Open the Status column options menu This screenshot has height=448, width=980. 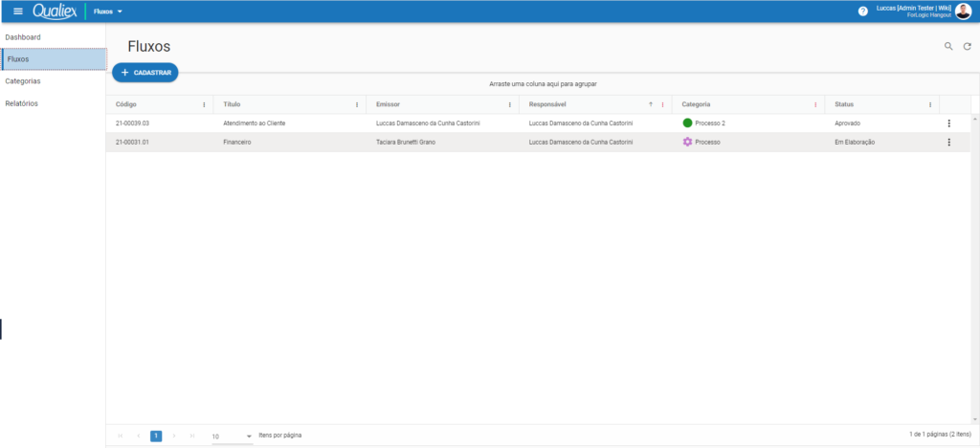click(x=930, y=105)
